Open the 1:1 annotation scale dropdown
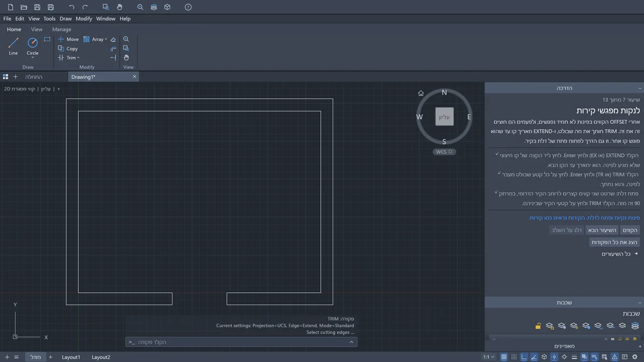Image resolution: width=644 pixels, height=362 pixels. pyautogui.click(x=489, y=357)
